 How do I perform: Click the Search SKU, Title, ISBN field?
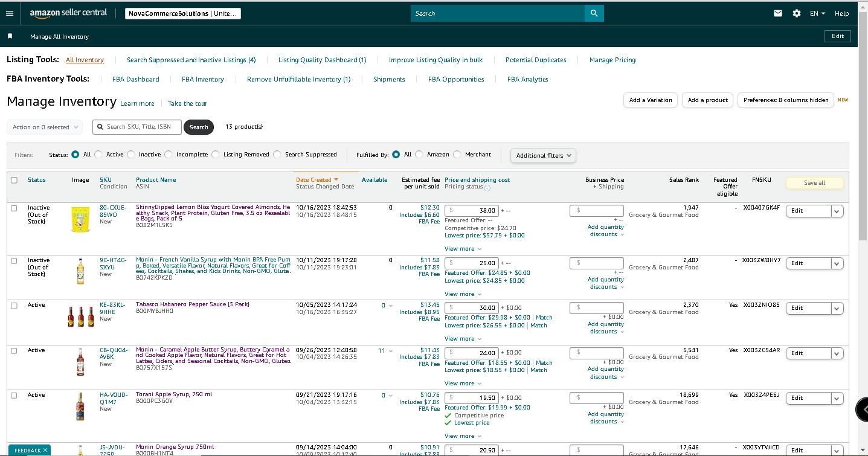coord(137,127)
